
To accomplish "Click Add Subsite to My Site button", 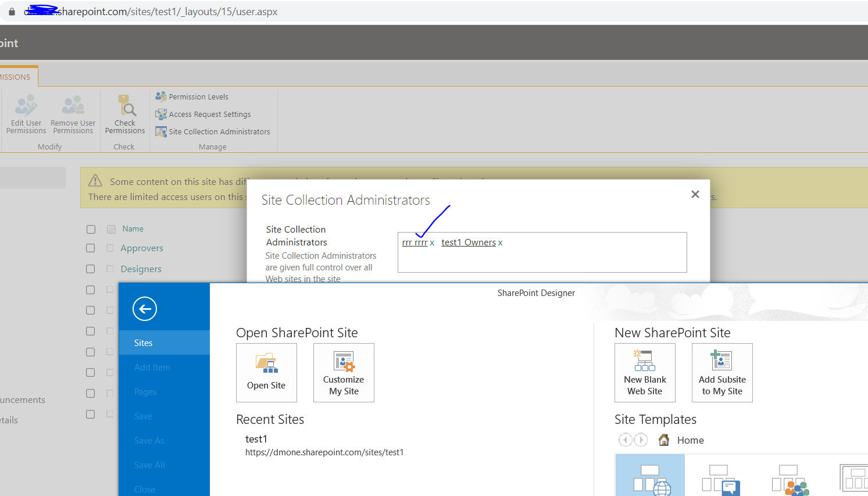I will (x=722, y=373).
